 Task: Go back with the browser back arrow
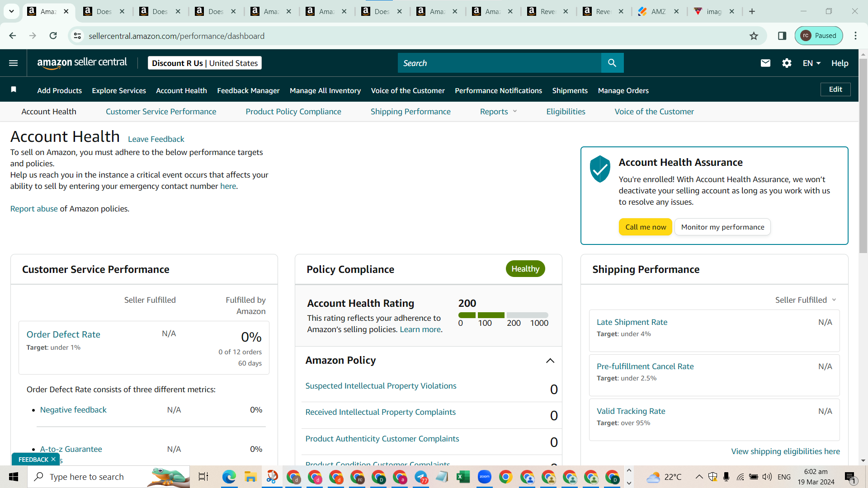coord(13,36)
